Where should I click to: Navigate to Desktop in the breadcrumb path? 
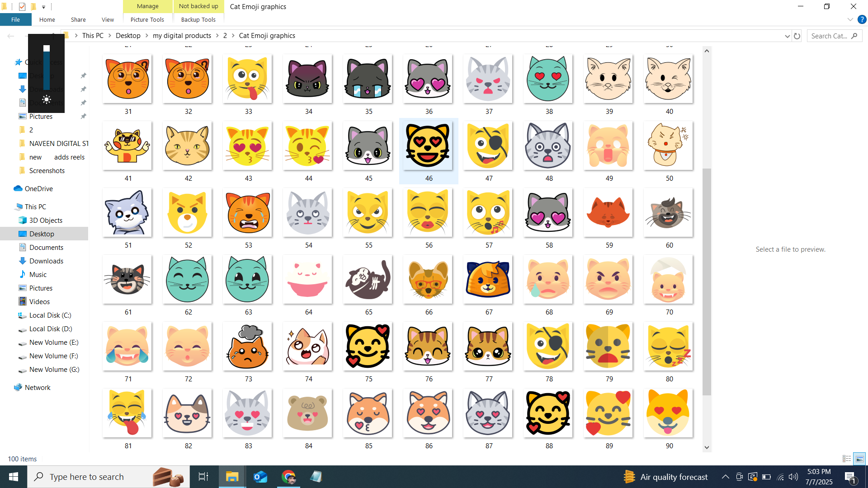pyautogui.click(x=128, y=36)
